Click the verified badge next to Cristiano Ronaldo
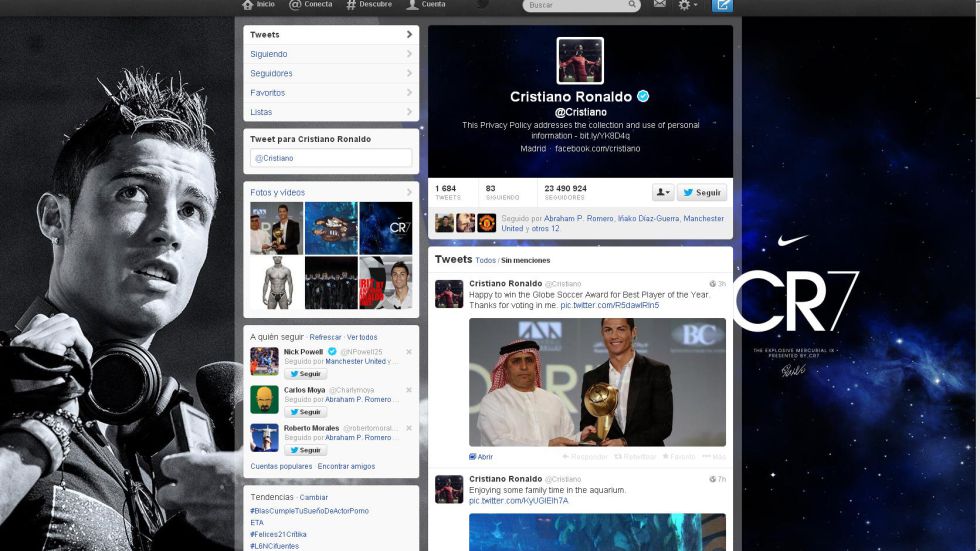This screenshot has height=551, width=980. click(643, 96)
